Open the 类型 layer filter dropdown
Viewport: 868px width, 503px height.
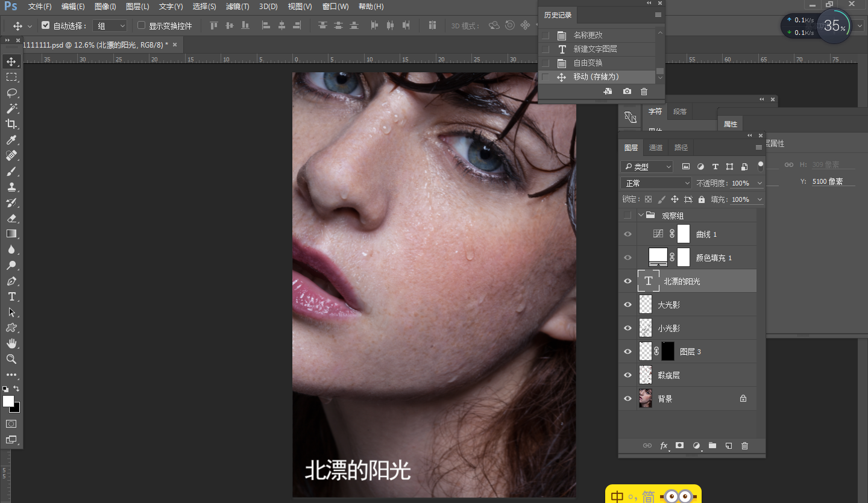pyautogui.click(x=647, y=167)
